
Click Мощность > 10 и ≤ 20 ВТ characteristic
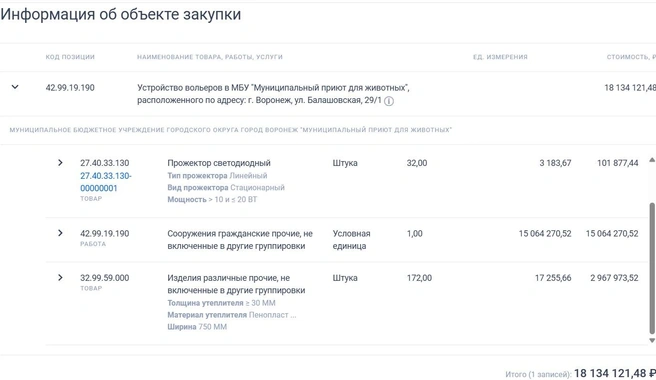(x=212, y=199)
